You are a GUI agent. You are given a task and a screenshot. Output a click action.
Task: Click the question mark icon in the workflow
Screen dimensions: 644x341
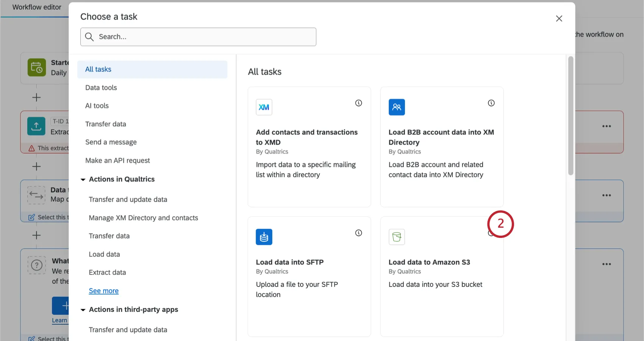(x=36, y=266)
